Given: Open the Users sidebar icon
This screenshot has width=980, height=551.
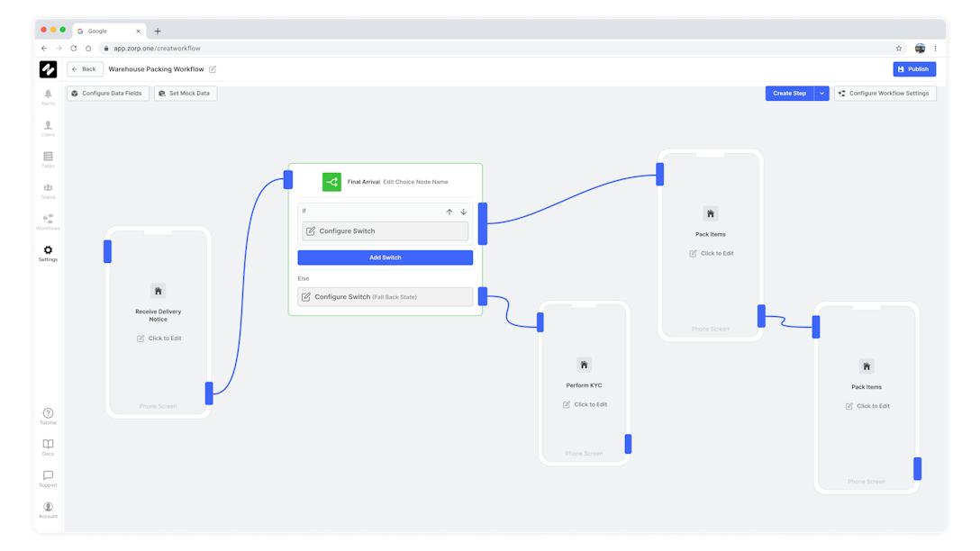Looking at the screenshot, I should [x=48, y=126].
